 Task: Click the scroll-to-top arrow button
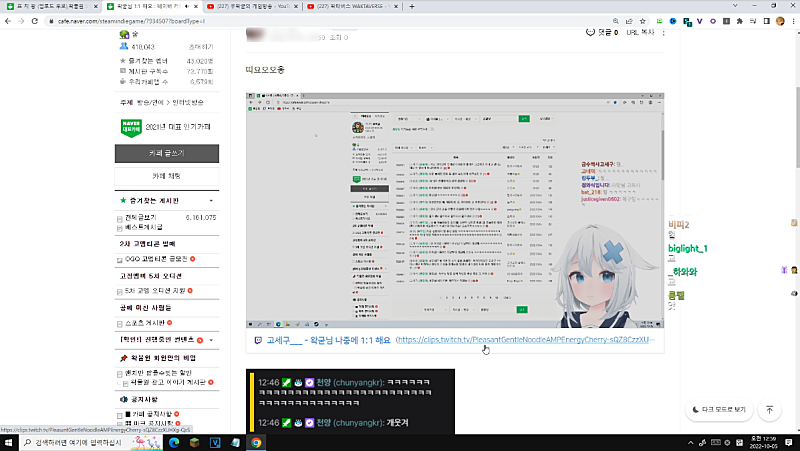769,410
